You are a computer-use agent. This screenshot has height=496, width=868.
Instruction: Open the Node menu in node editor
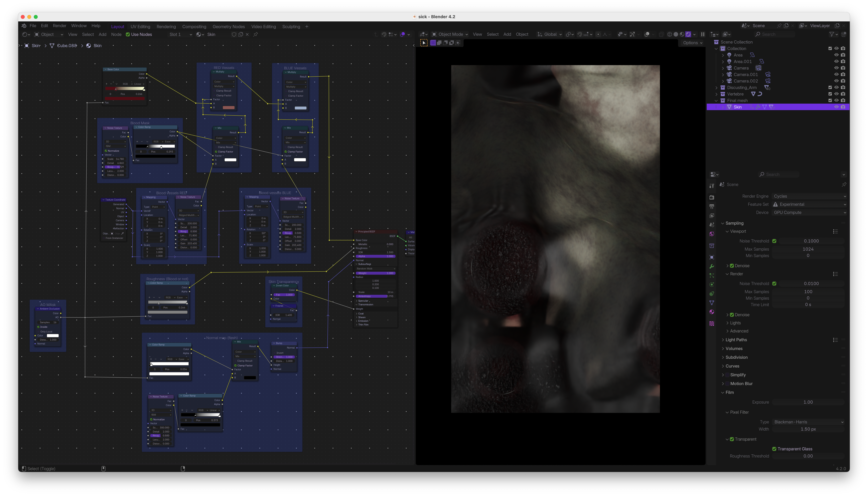[x=116, y=34]
